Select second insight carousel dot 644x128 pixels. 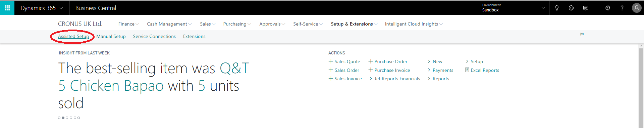tap(63, 118)
